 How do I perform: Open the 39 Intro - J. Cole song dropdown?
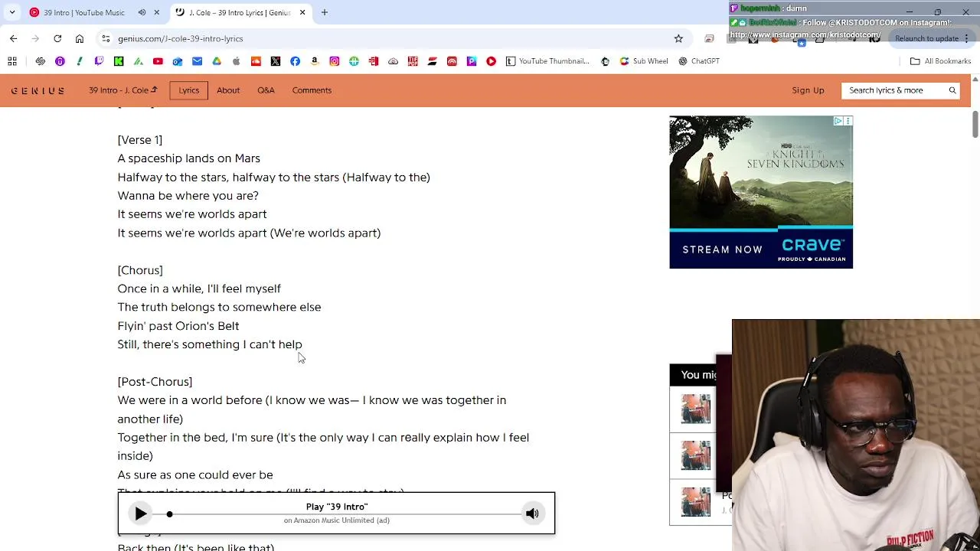click(x=122, y=90)
